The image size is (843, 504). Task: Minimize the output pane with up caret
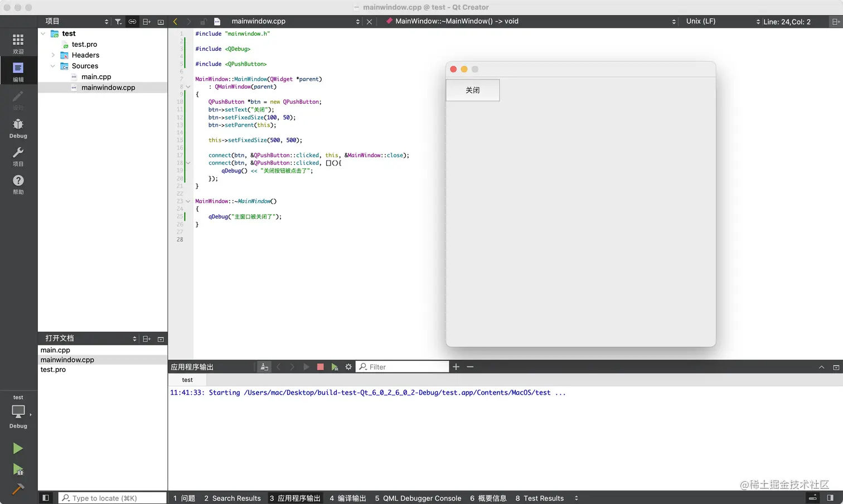point(821,367)
